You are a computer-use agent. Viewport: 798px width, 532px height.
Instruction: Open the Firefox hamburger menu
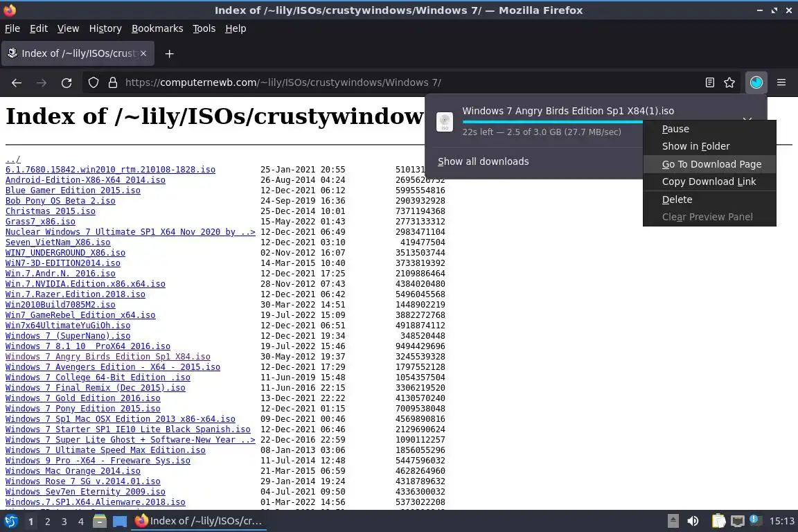pyautogui.click(x=781, y=82)
